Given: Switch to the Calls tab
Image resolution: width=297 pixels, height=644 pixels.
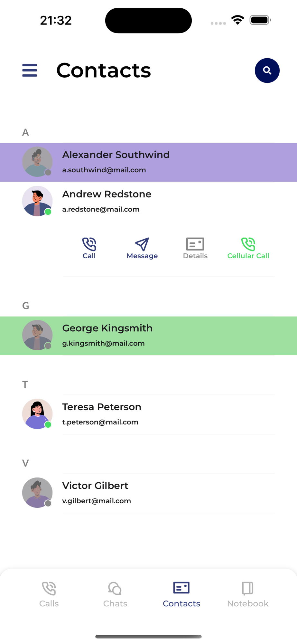Looking at the screenshot, I should (49, 594).
